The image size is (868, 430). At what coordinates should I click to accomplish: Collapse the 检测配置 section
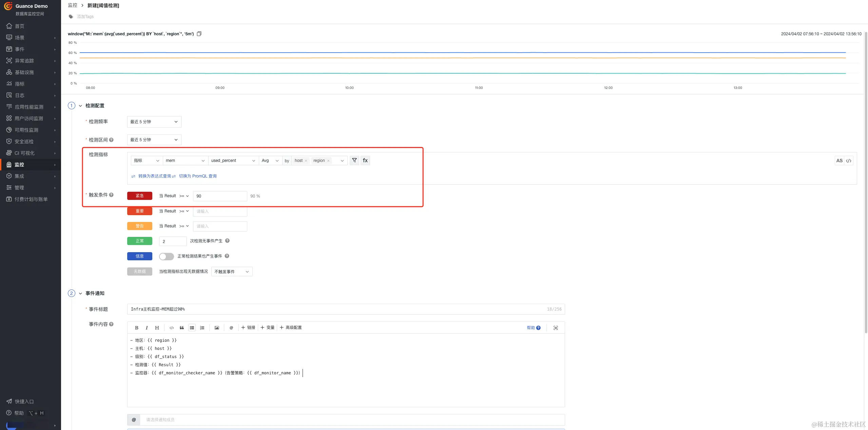pos(80,106)
